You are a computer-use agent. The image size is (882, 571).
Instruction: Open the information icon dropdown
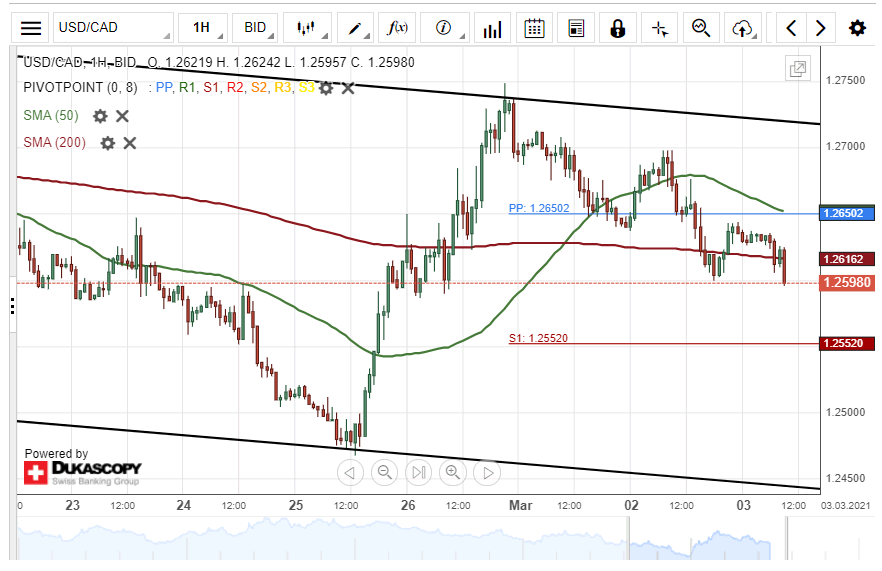tap(444, 28)
